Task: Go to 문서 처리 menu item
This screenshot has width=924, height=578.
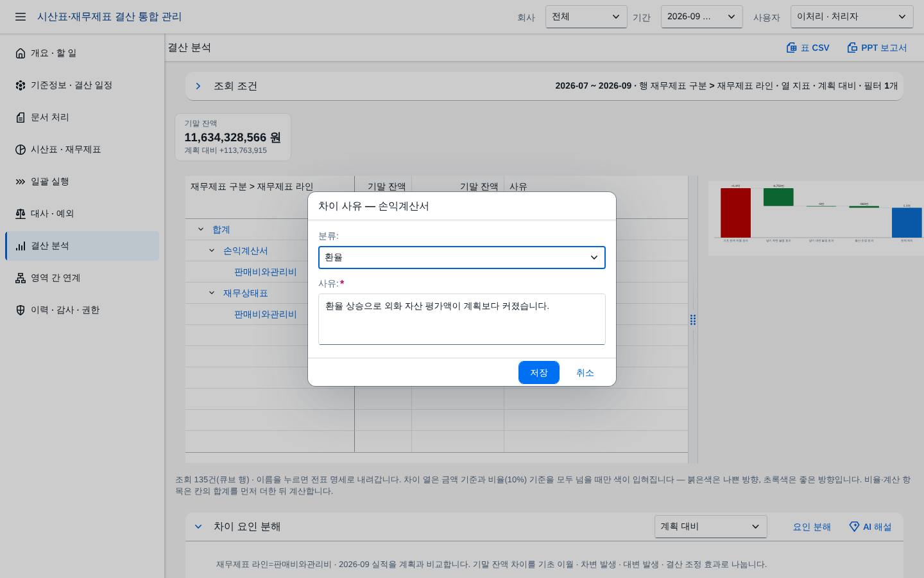Action: (x=82, y=118)
